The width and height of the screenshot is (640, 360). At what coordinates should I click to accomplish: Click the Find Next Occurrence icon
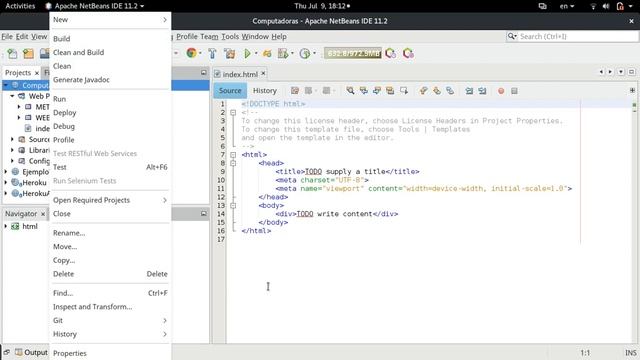coord(377,91)
